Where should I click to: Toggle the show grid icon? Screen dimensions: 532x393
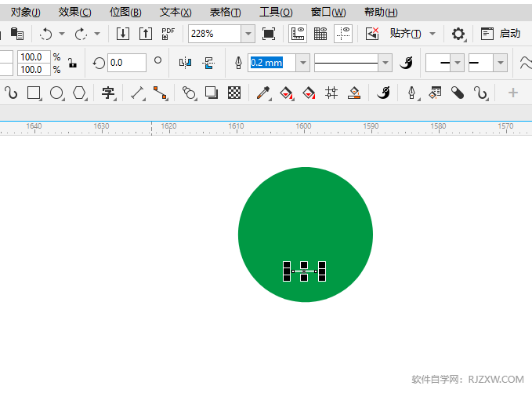coord(320,34)
